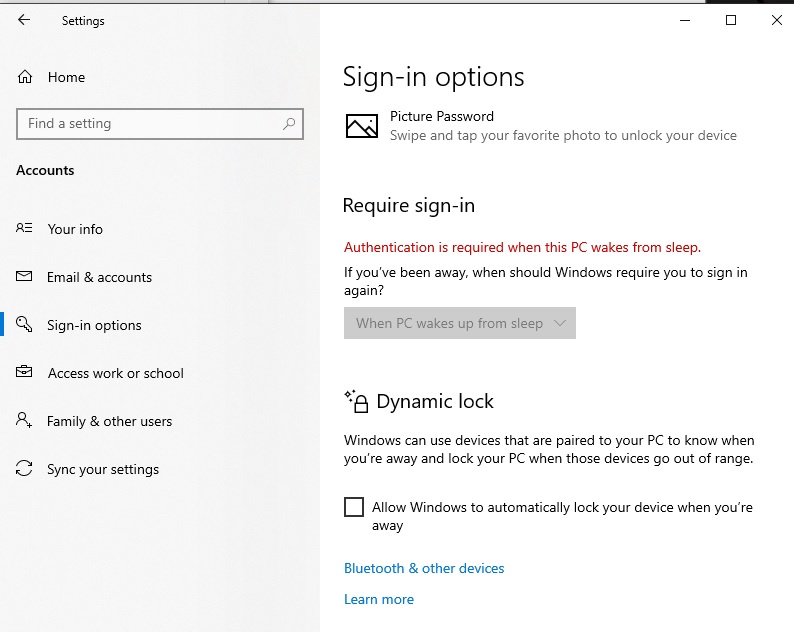Click the back arrow icon

tap(24, 20)
